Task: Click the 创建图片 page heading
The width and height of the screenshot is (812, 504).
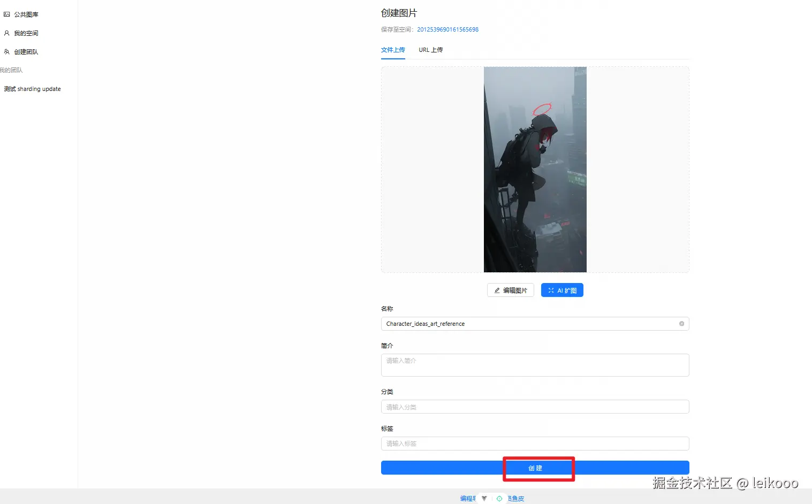Action: point(399,13)
